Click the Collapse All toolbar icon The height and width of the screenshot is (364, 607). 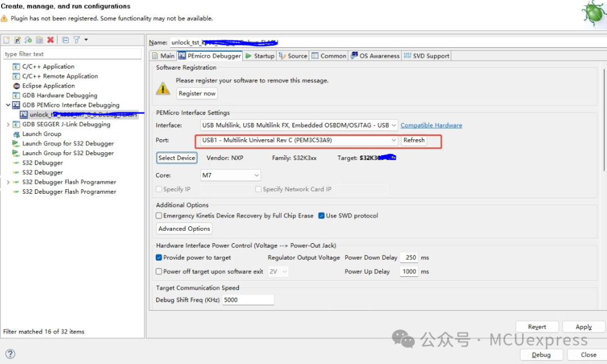tap(65, 40)
